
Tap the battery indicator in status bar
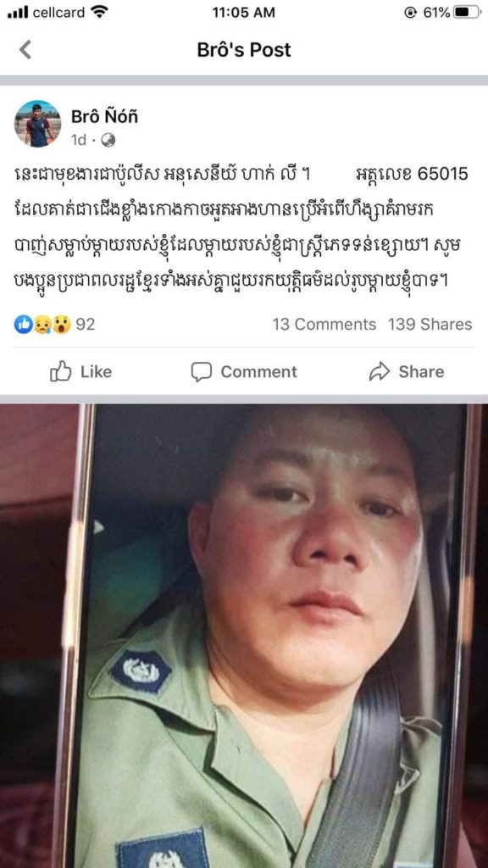pyautogui.click(x=467, y=12)
